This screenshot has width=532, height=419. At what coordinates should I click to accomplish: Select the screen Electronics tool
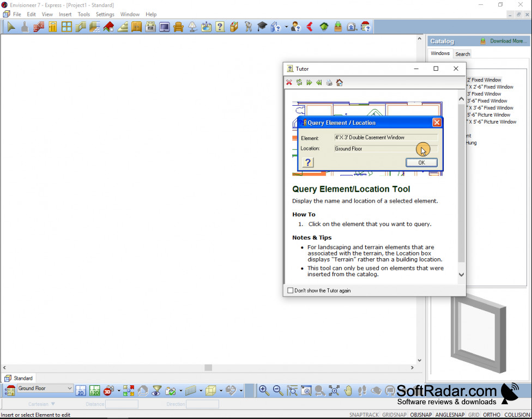coord(164,27)
